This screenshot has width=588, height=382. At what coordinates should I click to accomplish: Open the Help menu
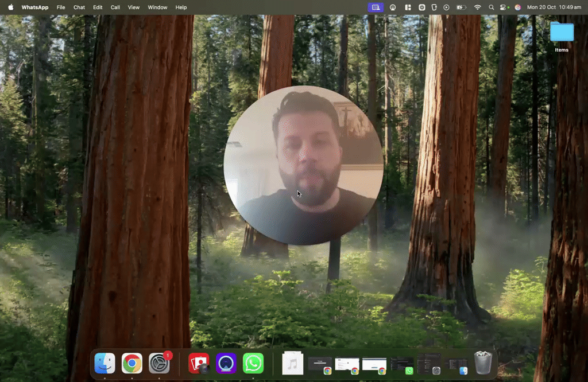point(181,7)
